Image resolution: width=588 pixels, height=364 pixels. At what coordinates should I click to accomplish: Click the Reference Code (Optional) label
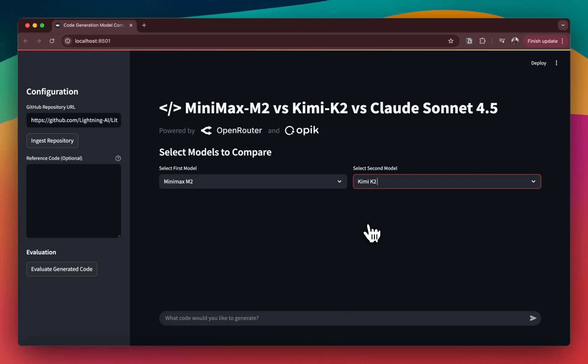pos(54,158)
